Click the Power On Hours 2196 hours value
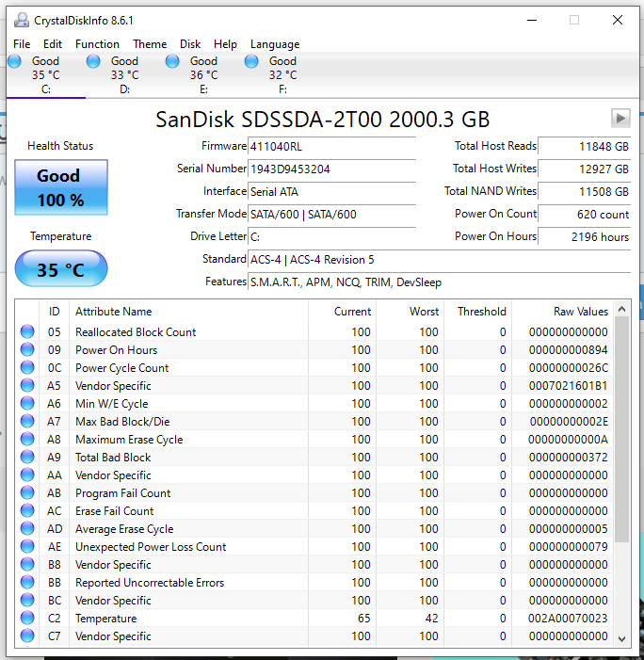 (585, 237)
